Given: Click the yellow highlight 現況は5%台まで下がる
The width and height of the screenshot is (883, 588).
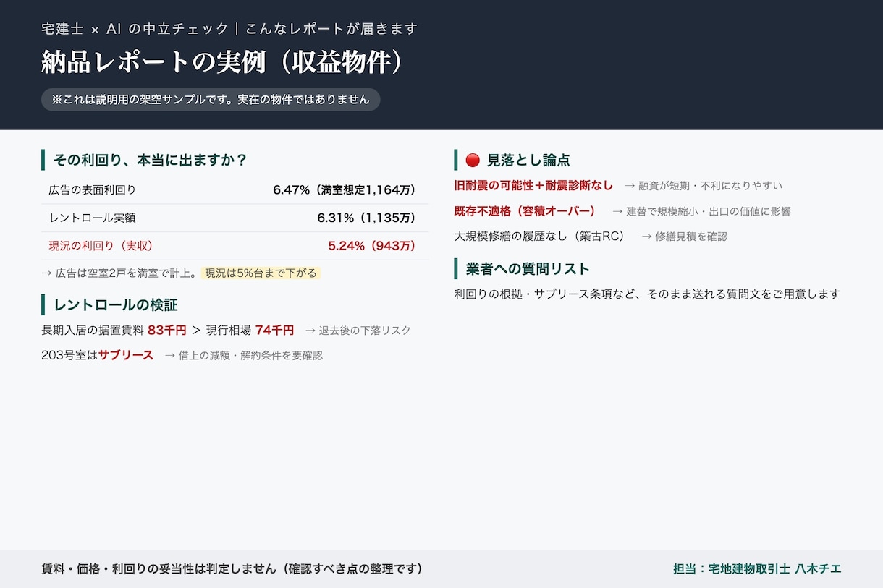Looking at the screenshot, I should coord(261,273).
